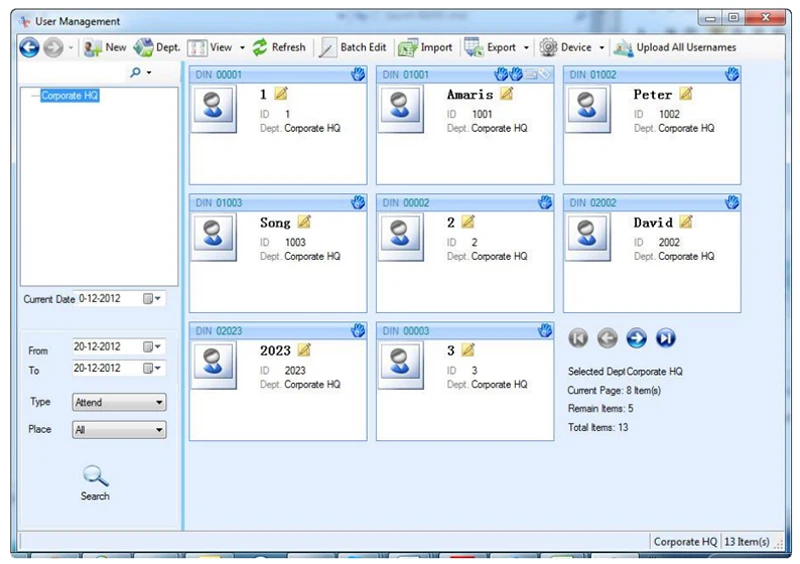800x564 pixels.
Task: Click in the search box above tree
Action: coord(73,72)
